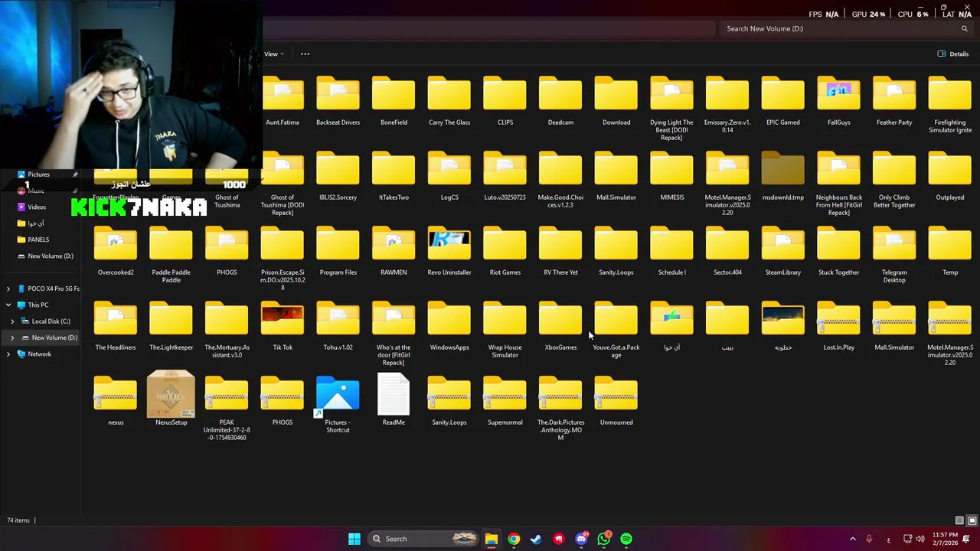Screen dimensions: 980x551
Task: Select the Telegram Desktop folder
Action: [x=894, y=255]
